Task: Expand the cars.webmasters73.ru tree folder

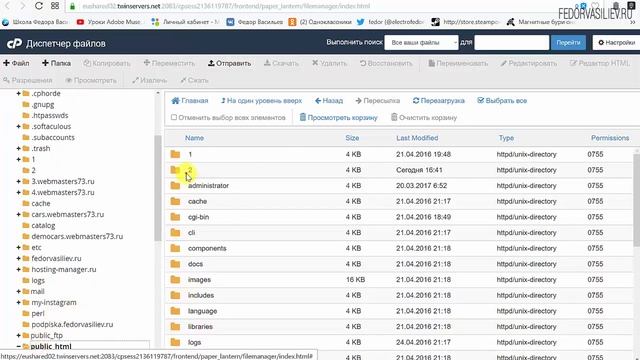Action: tap(18, 214)
